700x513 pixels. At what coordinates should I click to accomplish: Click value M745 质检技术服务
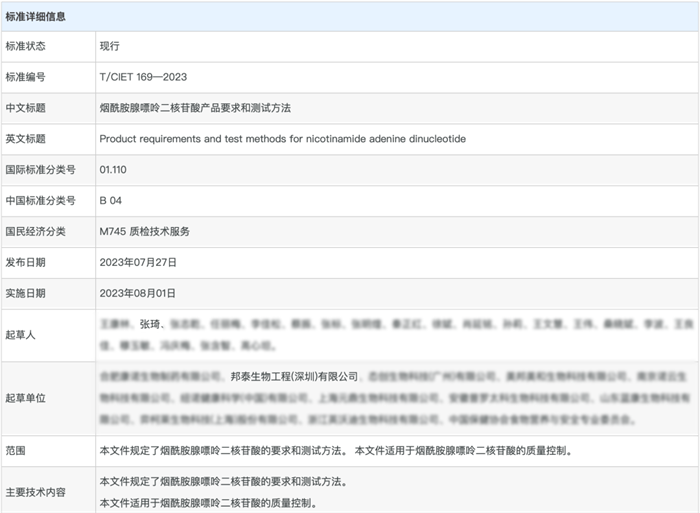click(x=145, y=231)
